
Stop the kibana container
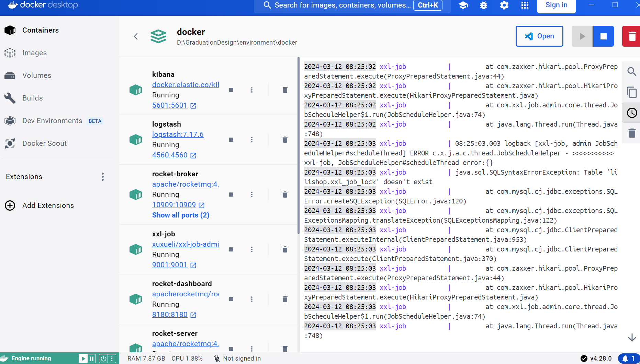click(231, 90)
